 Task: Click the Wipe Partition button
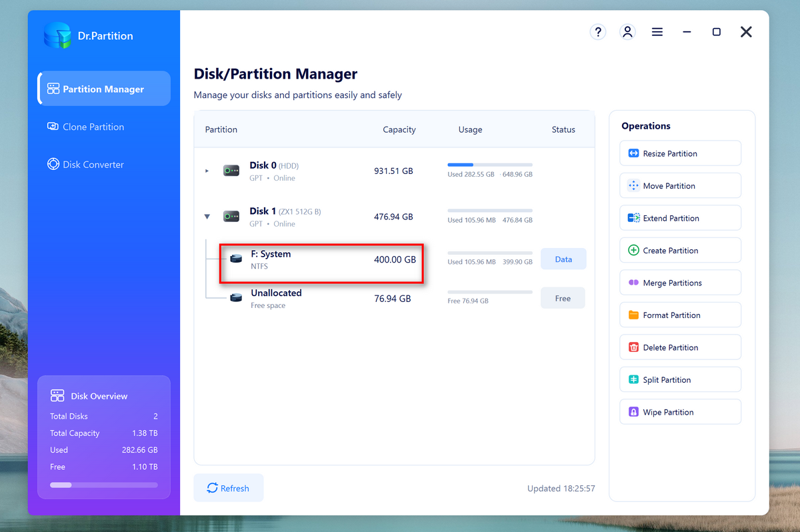(681, 412)
